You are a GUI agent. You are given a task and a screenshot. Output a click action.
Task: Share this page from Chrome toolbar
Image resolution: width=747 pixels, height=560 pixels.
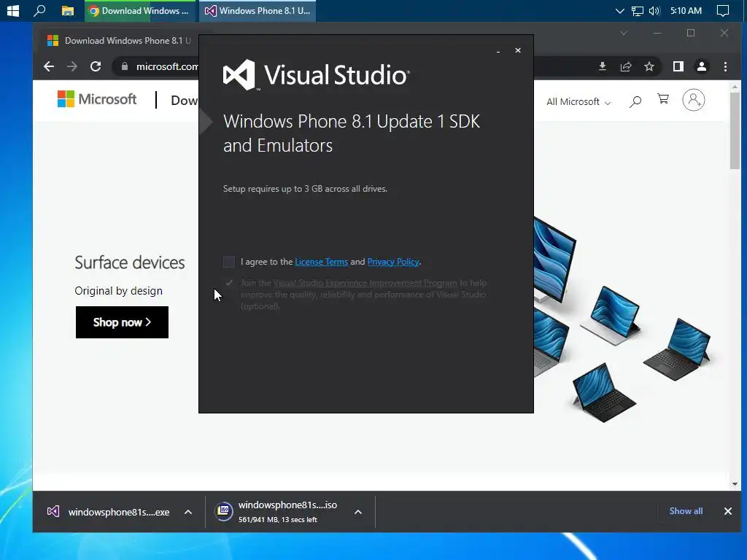(625, 66)
